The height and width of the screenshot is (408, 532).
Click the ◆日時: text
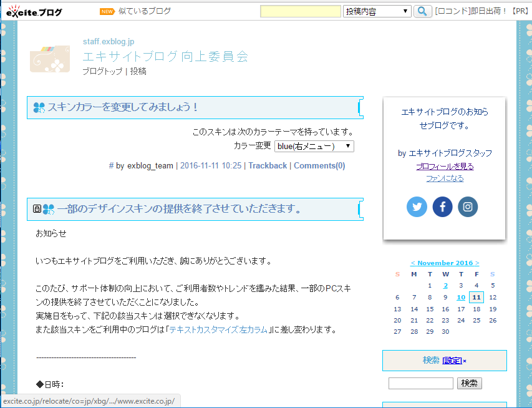tap(50, 384)
